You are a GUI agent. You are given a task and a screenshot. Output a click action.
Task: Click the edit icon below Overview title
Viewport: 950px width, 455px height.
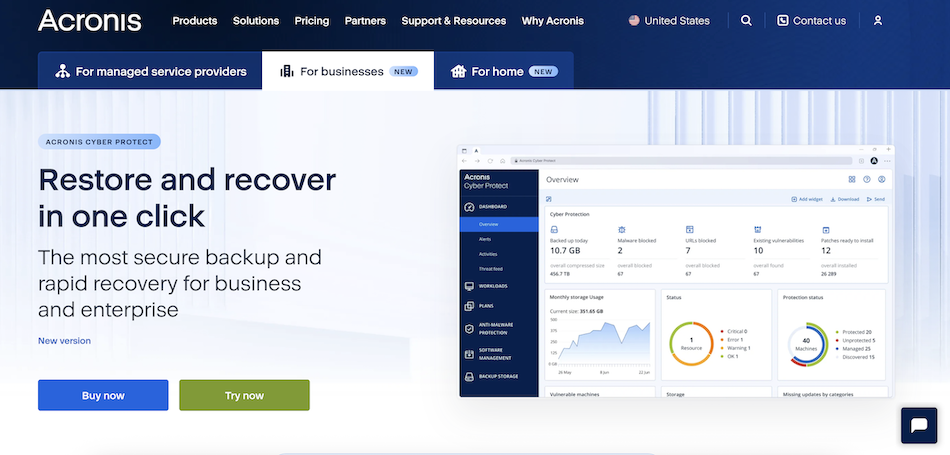tap(548, 199)
